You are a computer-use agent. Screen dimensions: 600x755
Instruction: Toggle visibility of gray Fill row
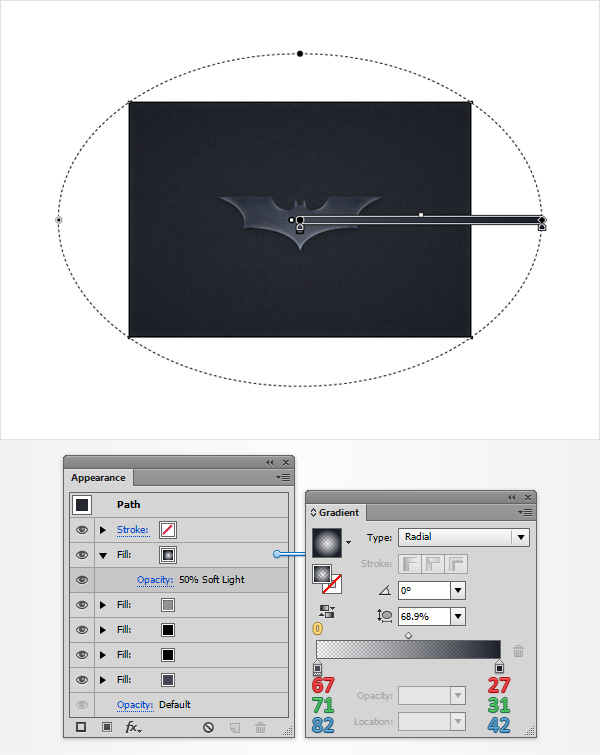click(x=82, y=605)
